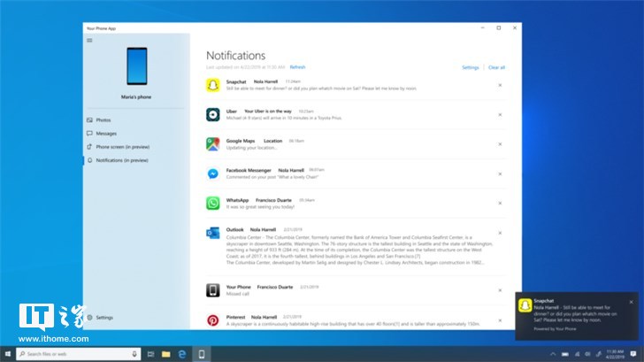Click the microphone icon in search box
This screenshot has height=362, width=644.
[134, 354]
